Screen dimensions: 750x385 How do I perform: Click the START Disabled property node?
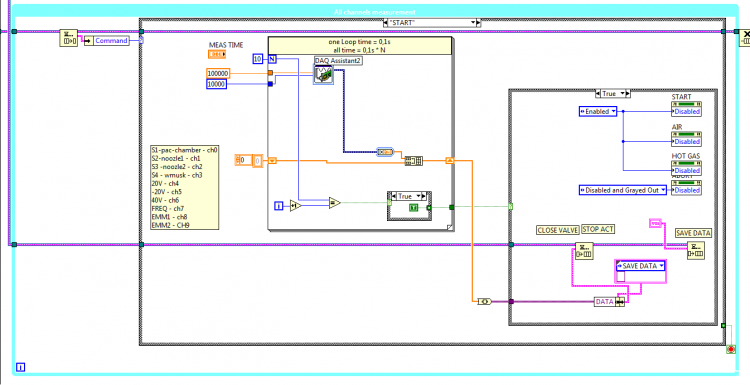[x=686, y=109]
